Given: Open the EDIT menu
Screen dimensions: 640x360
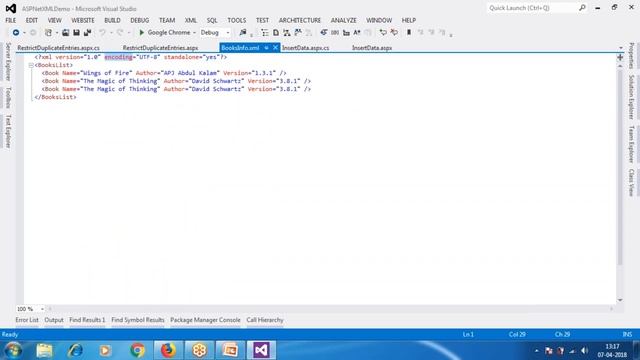Looking at the screenshot, I should point(31,20).
